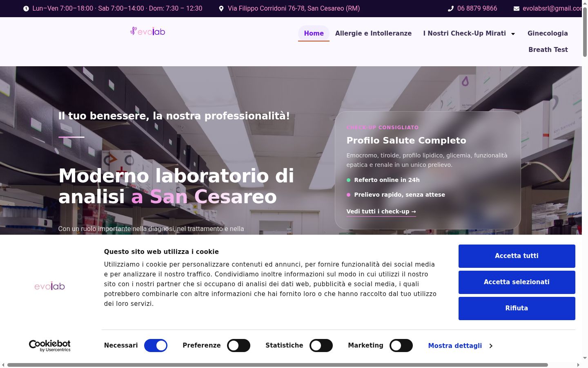Viewport: 588px width, 368px height.
Task: Click the Cookiebot by Usercentrics logo
Action: point(49,346)
